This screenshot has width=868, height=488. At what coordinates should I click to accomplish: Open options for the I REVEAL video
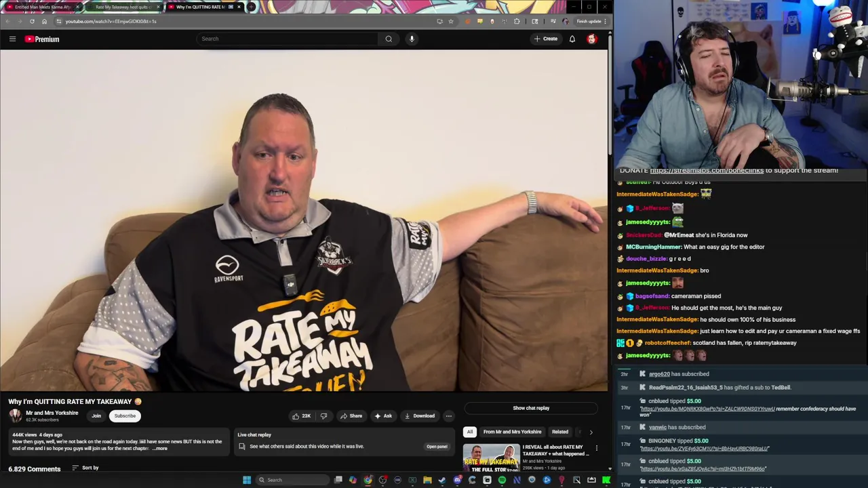coord(596,448)
